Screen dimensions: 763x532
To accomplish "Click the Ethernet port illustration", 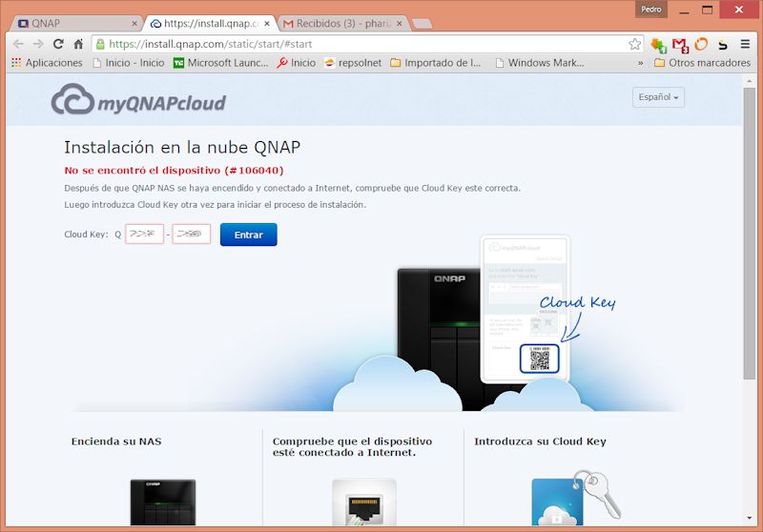I will [x=364, y=502].
